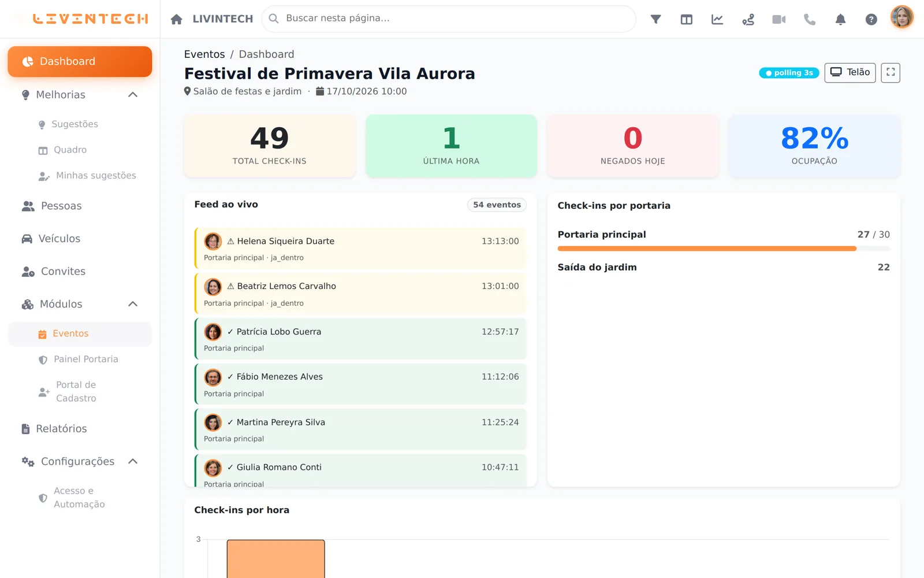Click the Convites person-clock icon

28,272
